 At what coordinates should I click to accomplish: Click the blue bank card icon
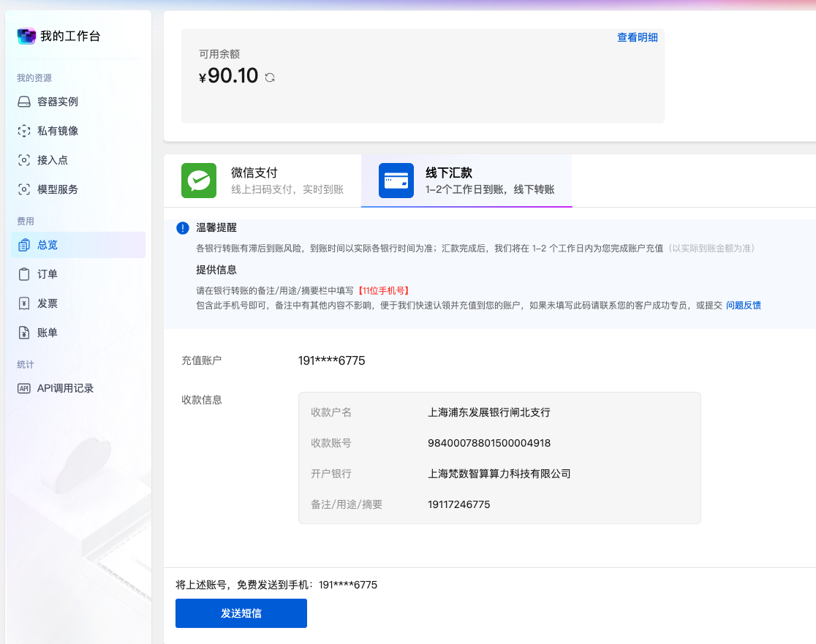(396, 181)
